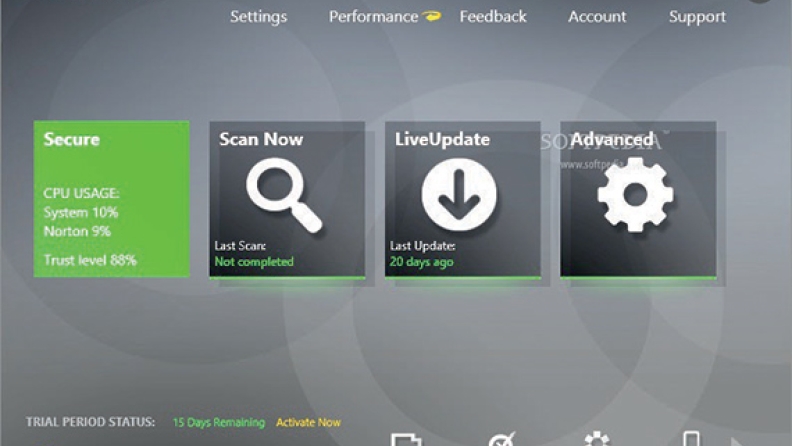Viewport: 792px width, 446px height.
Task: Click the mobile phone icon in bottom bar
Action: pos(691,440)
